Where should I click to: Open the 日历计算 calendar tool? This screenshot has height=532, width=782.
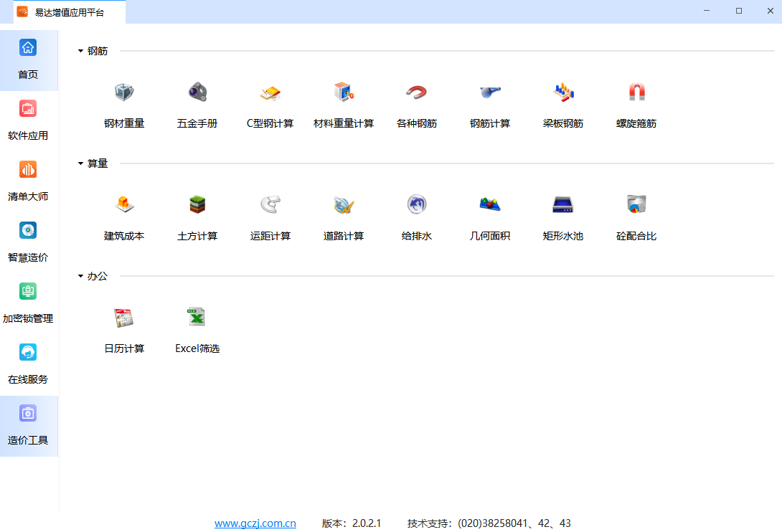(x=124, y=330)
